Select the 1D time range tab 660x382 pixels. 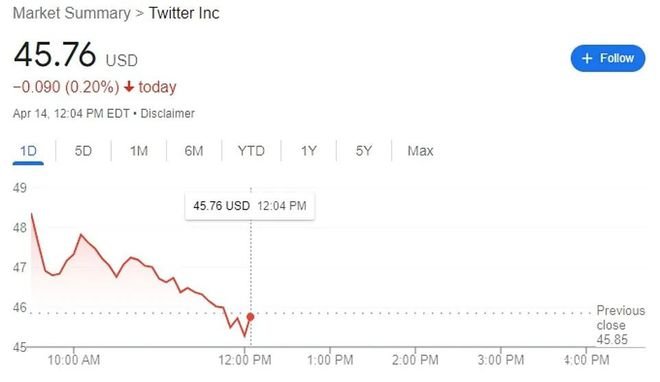point(28,151)
